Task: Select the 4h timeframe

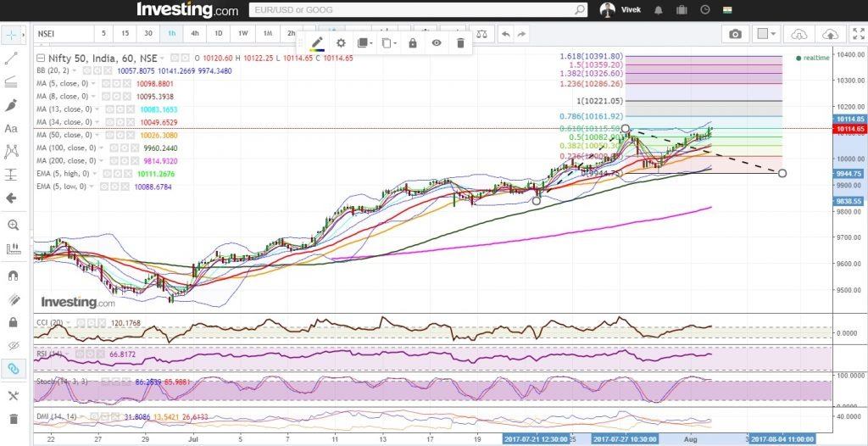Action: tap(195, 34)
